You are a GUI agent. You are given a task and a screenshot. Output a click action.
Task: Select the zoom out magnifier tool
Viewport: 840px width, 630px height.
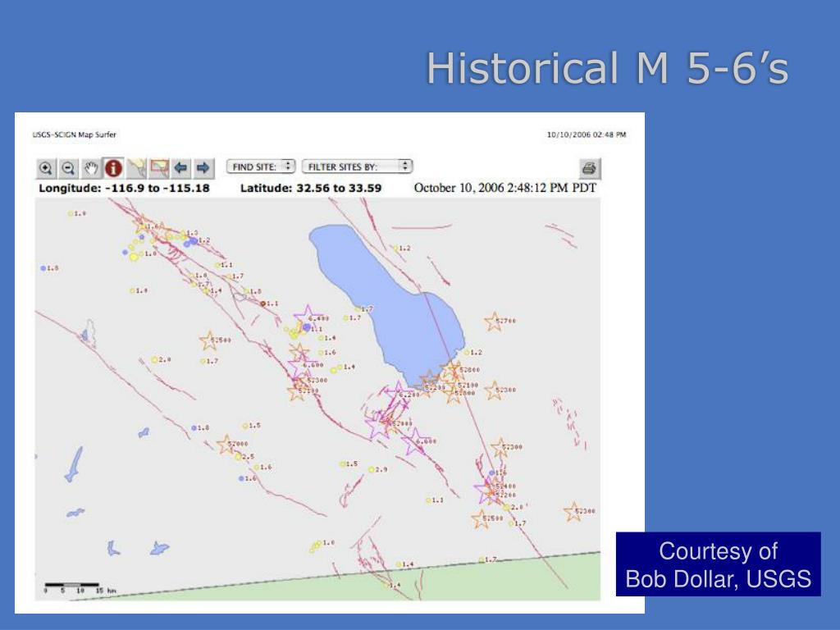pos(68,168)
